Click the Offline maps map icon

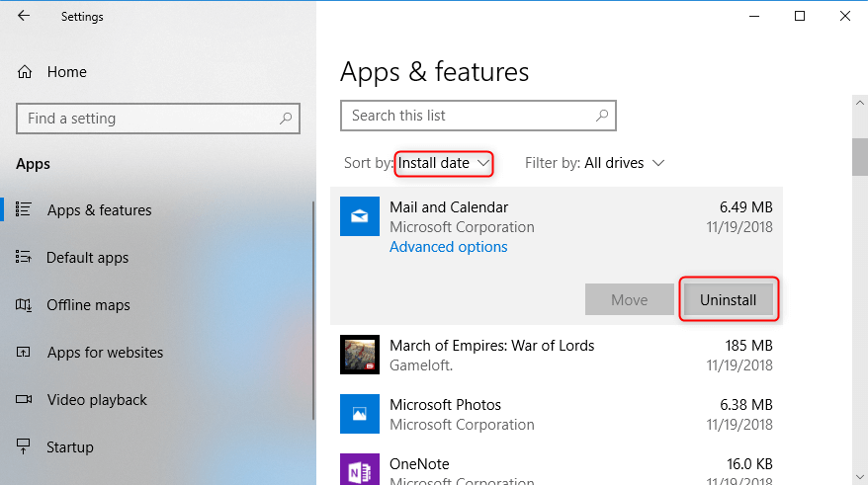point(24,304)
